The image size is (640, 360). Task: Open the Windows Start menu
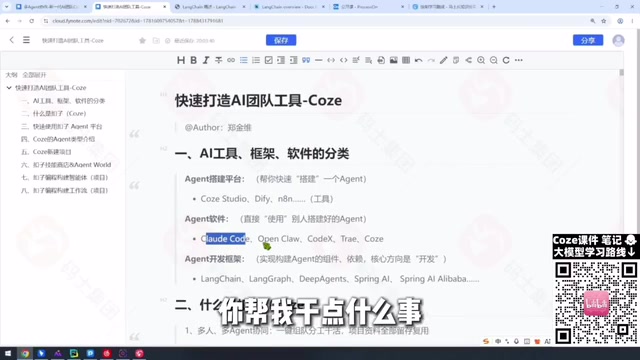coord(8,353)
